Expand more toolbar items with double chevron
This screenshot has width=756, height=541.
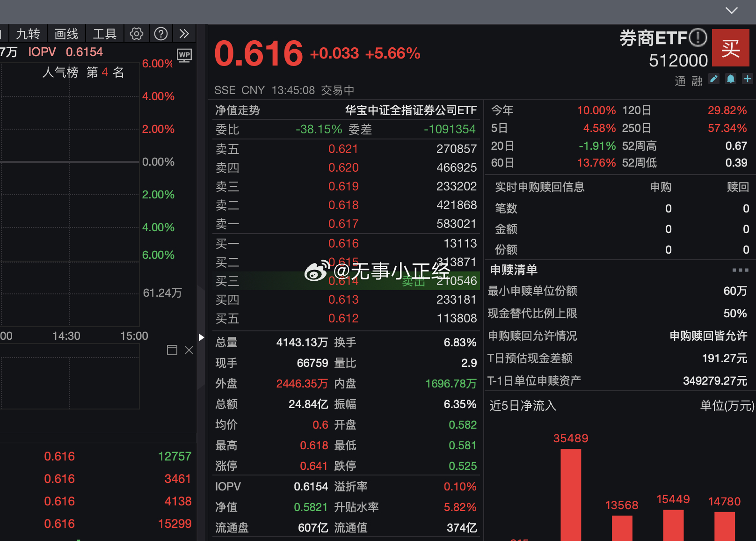click(x=184, y=34)
